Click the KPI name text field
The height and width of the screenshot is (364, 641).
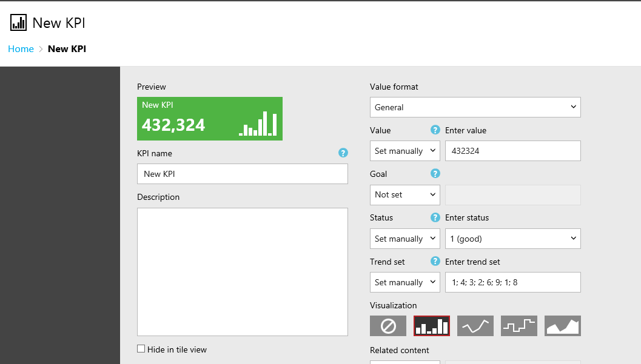pos(242,174)
